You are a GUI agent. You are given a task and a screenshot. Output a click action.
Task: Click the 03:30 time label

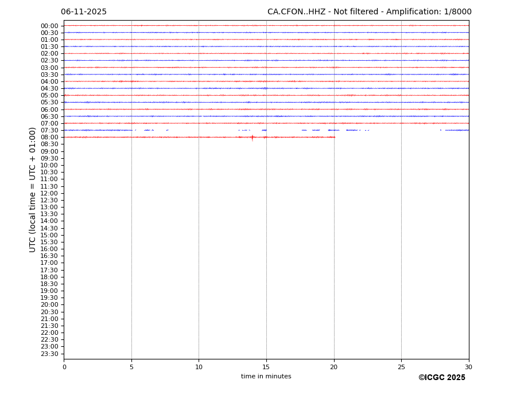(49, 75)
